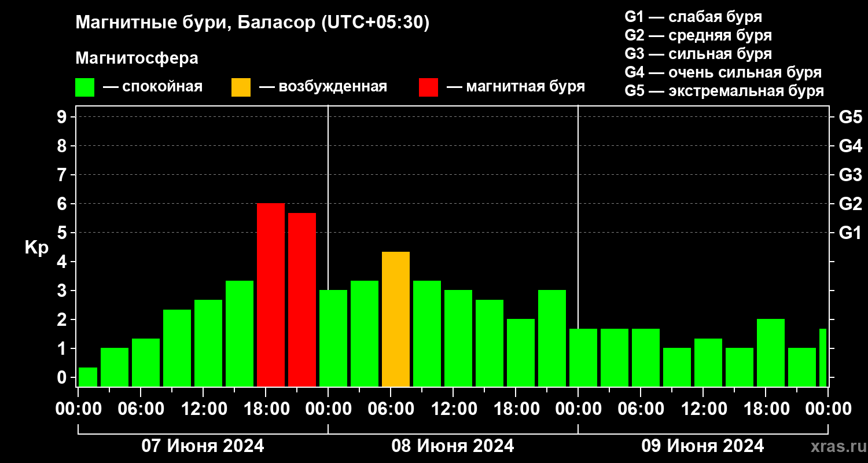The width and height of the screenshot is (868, 463).
Task: Click the green bar starting at 00:00 on 09 June
Action: tap(583, 358)
